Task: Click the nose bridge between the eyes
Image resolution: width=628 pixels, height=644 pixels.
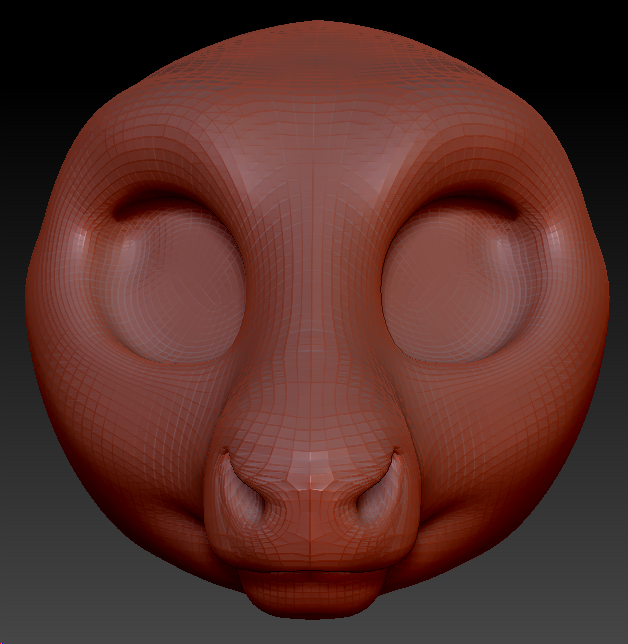Action: tap(313, 275)
